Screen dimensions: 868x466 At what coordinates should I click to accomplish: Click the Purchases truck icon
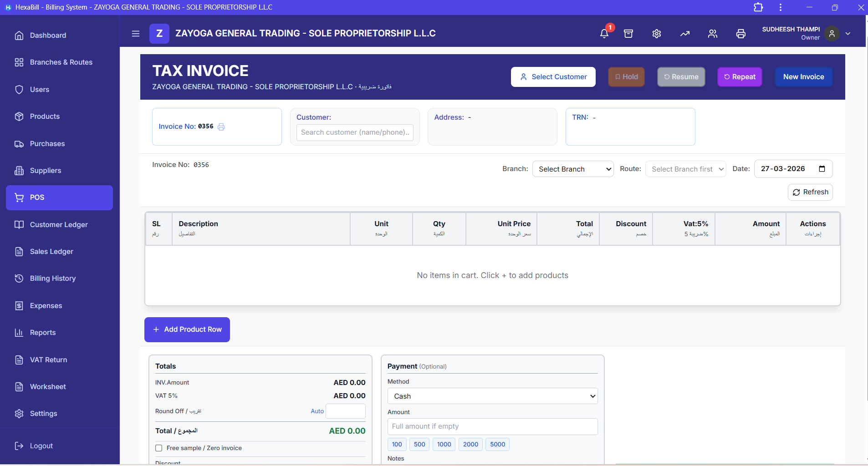19,144
